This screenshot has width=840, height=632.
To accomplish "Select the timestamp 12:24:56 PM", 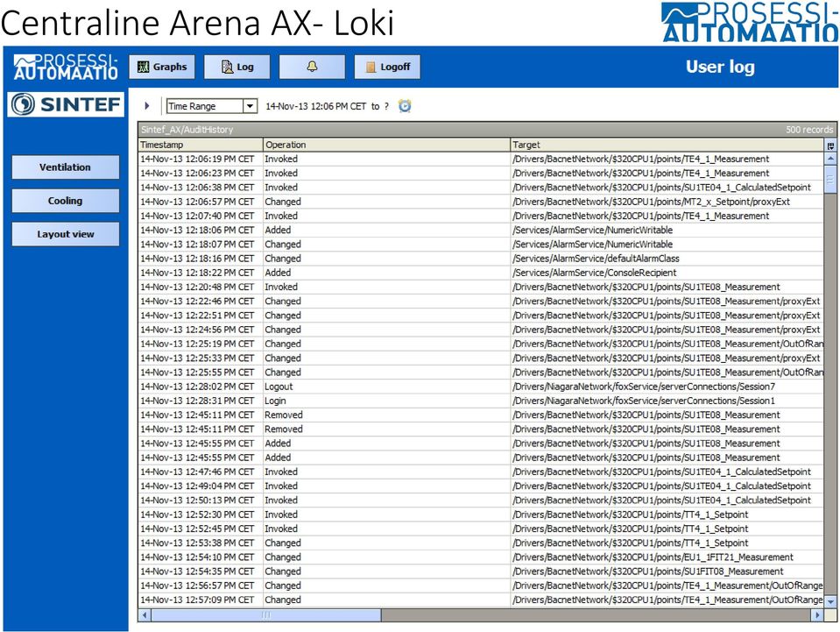I will pyautogui.click(x=197, y=330).
